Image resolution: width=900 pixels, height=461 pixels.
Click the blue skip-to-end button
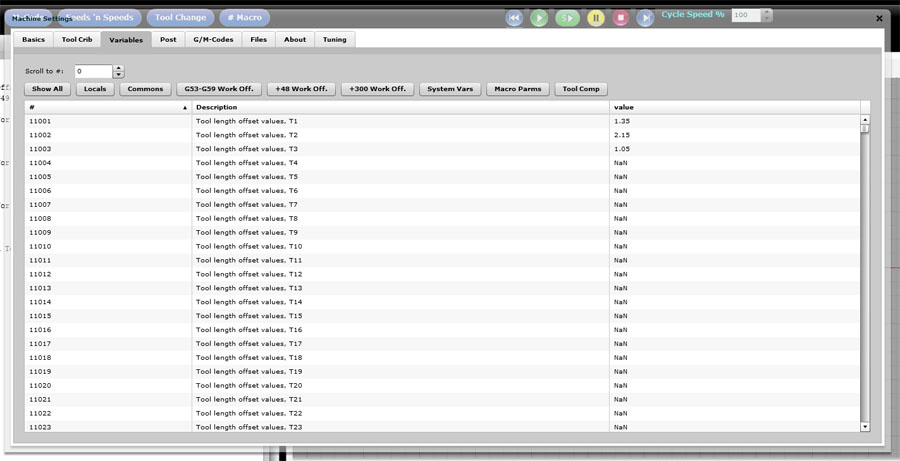point(645,18)
